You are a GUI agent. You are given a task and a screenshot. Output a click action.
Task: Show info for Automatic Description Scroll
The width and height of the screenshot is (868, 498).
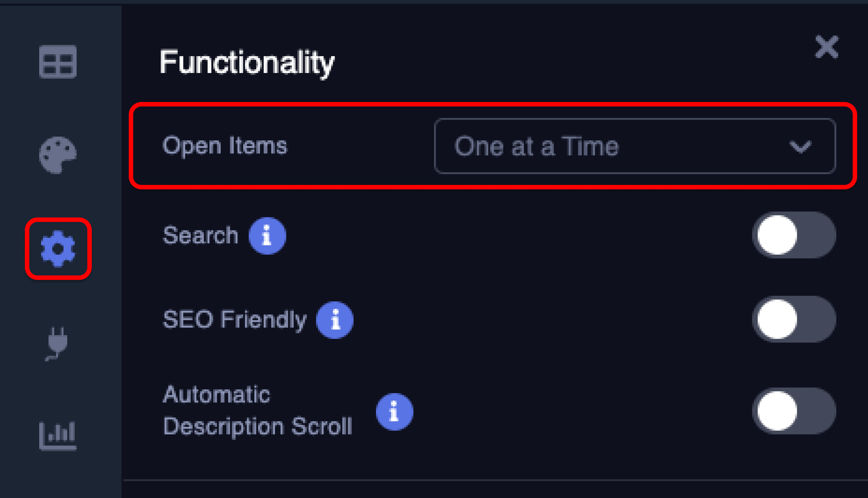[394, 412]
